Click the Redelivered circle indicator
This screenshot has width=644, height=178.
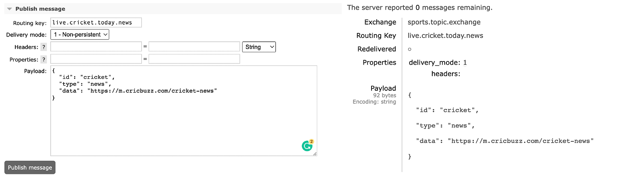point(410,49)
